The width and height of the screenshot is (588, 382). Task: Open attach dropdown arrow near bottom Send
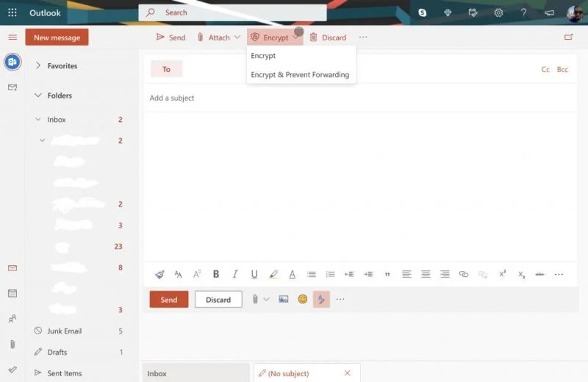pos(266,299)
